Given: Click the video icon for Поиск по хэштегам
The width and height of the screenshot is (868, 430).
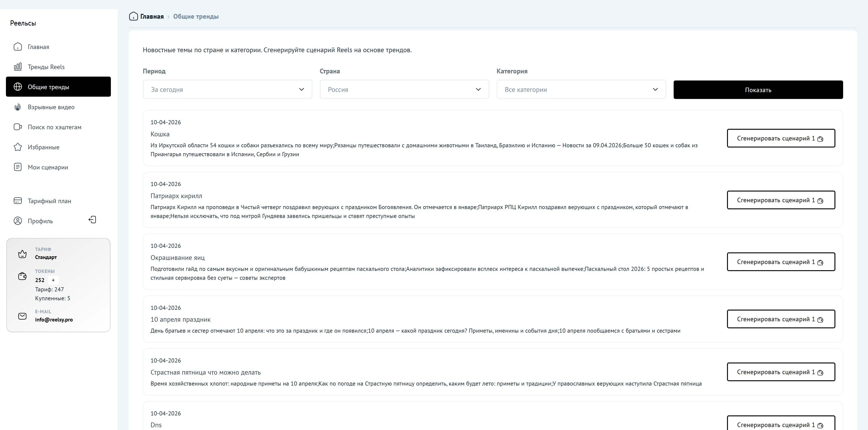Looking at the screenshot, I should pyautogui.click(x=18, y=127).
